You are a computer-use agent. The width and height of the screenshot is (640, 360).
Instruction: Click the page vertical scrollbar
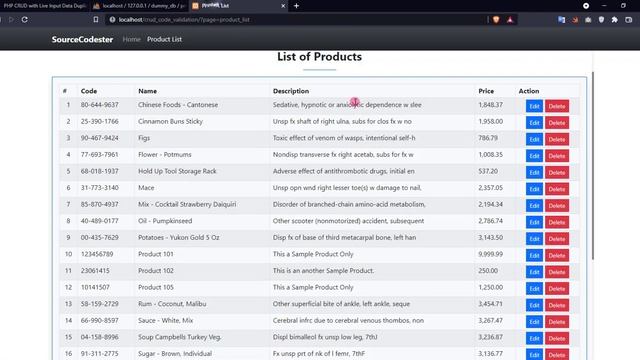pyautogui.click(x=593, y=165)
